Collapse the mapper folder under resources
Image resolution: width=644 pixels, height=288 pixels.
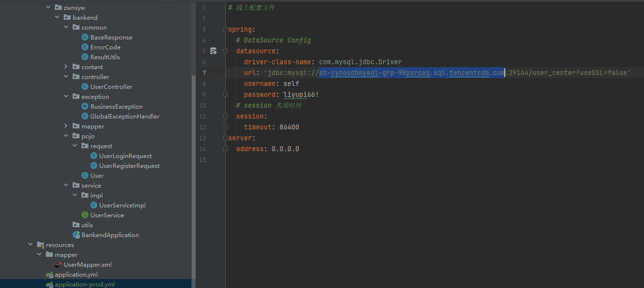40,254
